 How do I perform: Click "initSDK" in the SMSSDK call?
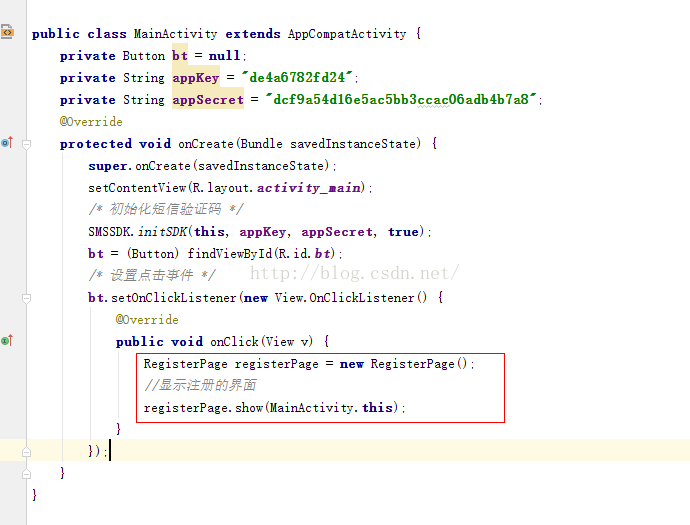pyautogui.click(x=162, y=232)
